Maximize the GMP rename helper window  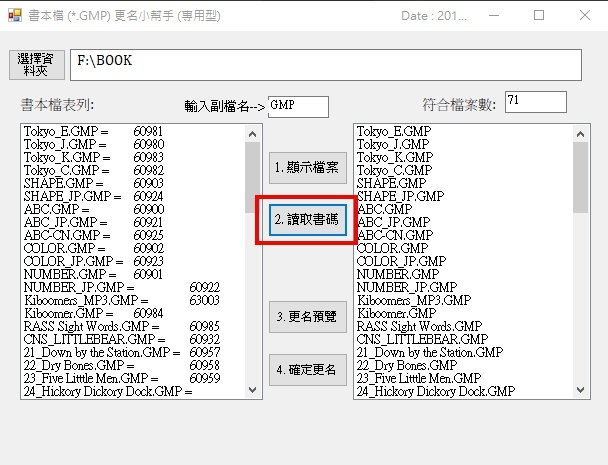[539, 16]
